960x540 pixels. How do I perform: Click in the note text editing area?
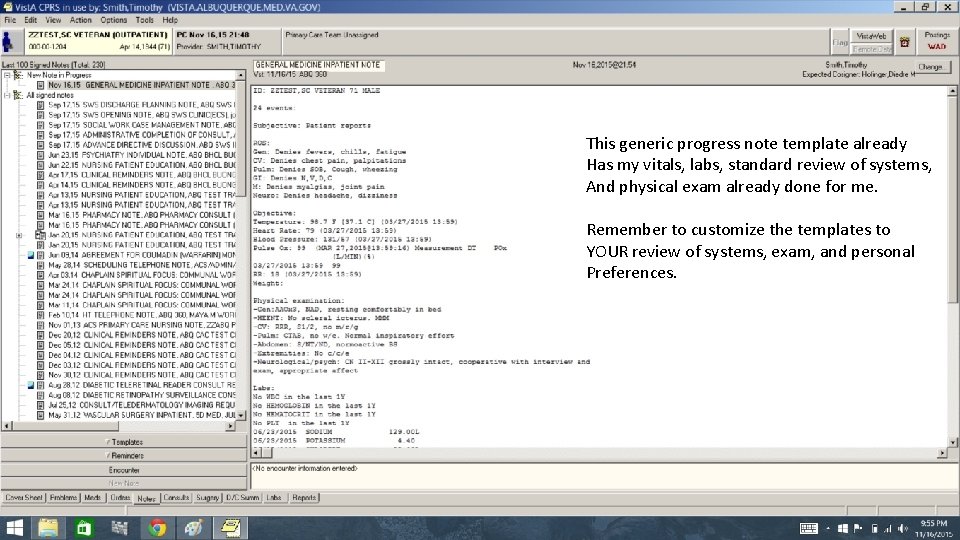point(599,266)
